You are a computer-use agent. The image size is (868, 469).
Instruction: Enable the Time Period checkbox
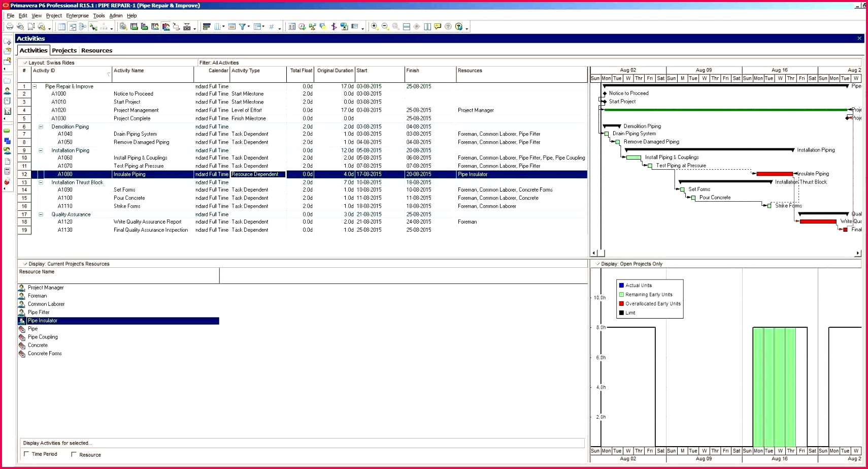pyautogui.click(x=26, y=454)
